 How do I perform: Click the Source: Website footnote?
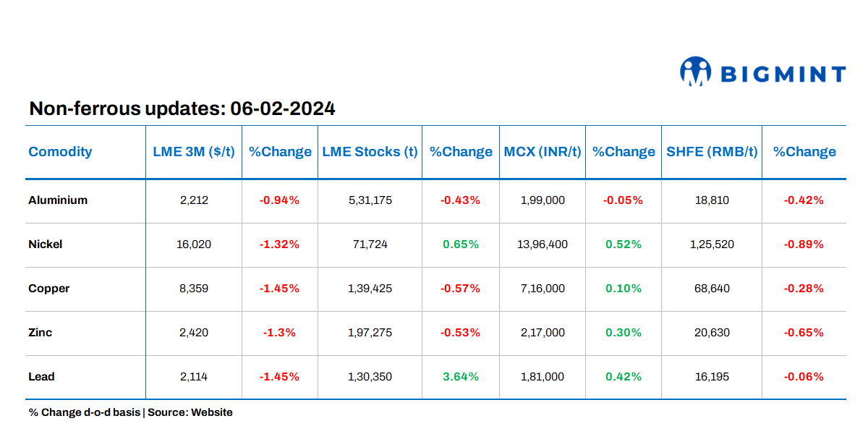(190, 412)
